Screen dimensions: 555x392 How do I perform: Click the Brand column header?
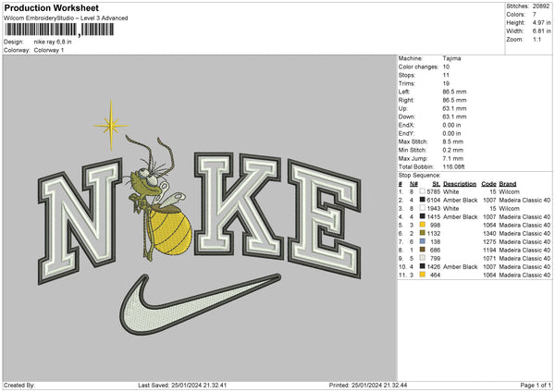tap(508, 183)
